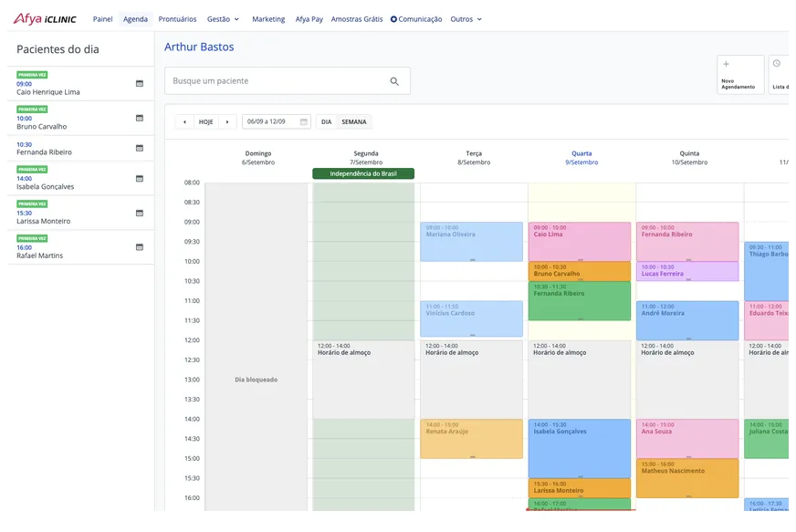
Task: Open the Prontuários menu item
Action: (x=177, y=19)
